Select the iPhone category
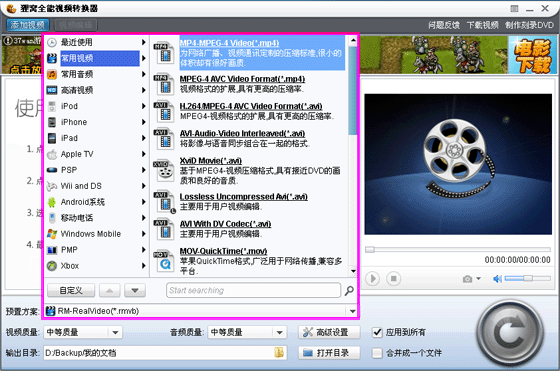Image resolution: width=560 pixels, height=371 pixels. 96,122
